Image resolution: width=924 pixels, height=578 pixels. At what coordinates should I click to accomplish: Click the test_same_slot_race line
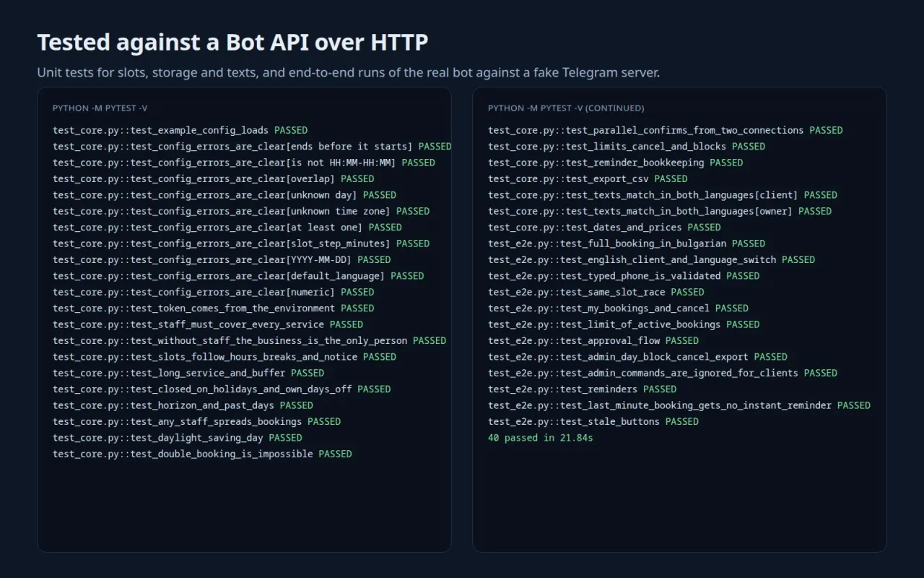[596, 292]
